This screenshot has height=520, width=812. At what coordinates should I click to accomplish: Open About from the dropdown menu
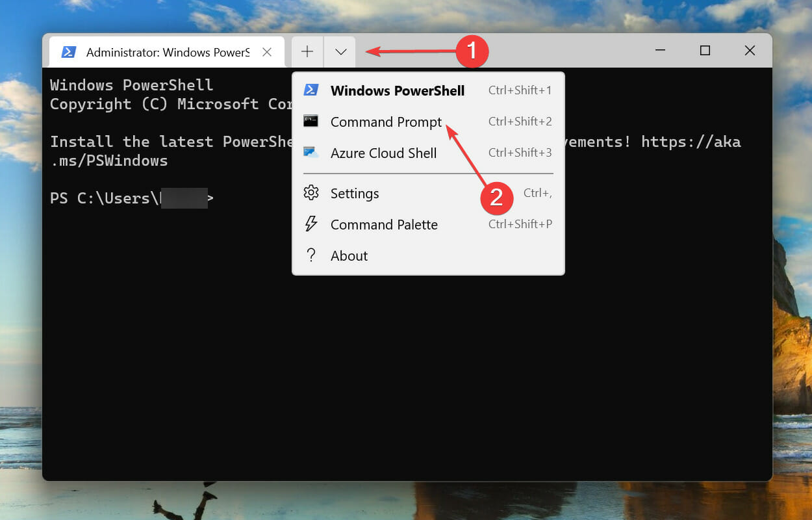pos(429,255)
